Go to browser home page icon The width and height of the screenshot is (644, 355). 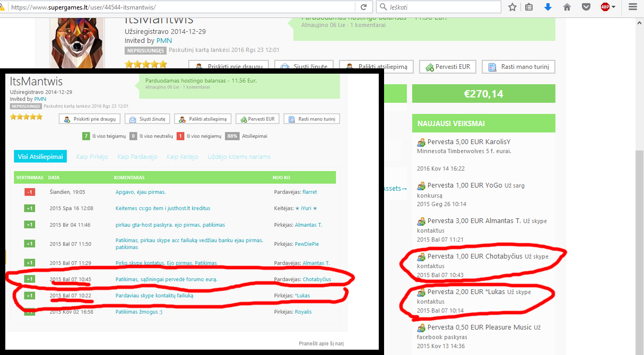point(567,7)
